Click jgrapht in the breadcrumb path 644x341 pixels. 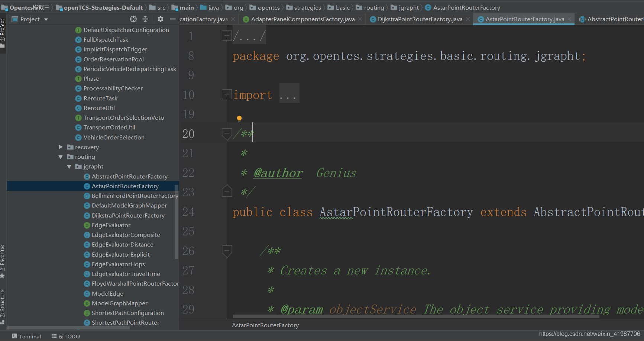[x=408, y=7]
